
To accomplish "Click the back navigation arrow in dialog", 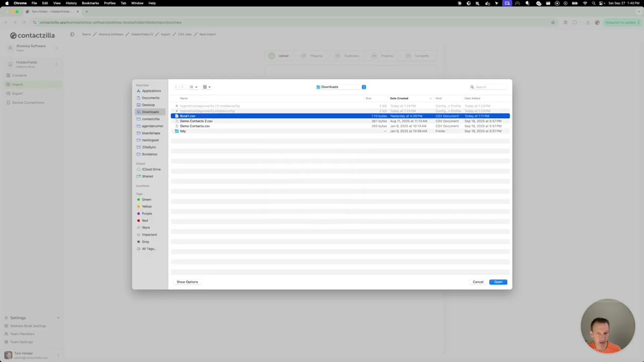I will point(176,87).
